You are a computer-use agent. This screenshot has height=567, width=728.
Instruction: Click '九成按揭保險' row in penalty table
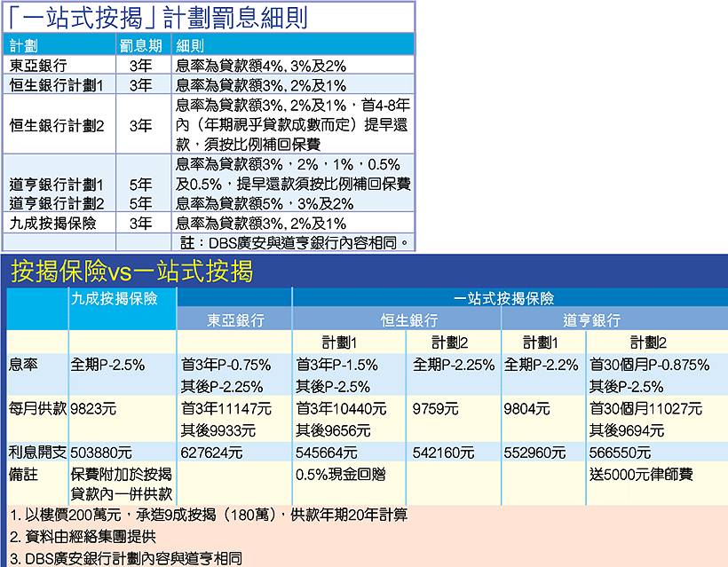52,224
